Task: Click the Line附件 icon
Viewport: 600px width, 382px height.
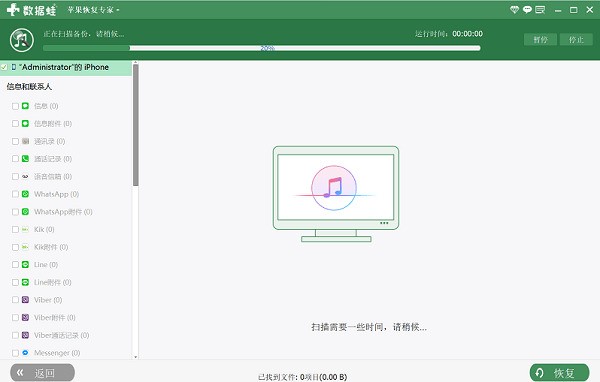Action: click(25, 282)
